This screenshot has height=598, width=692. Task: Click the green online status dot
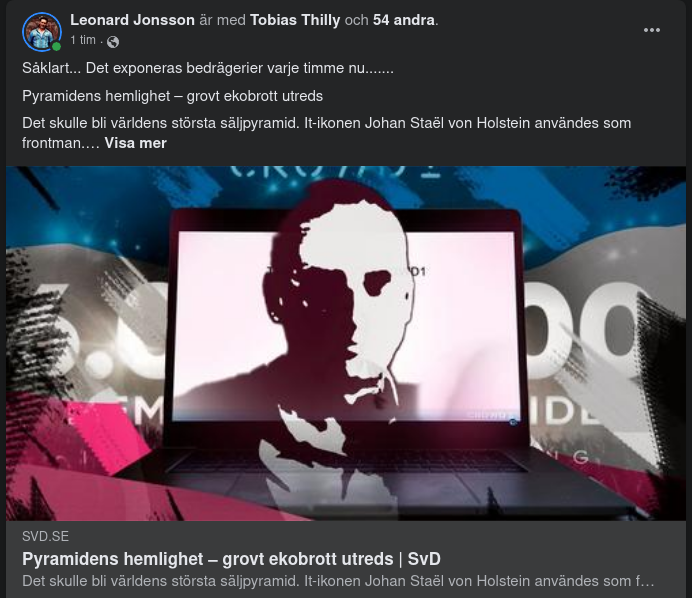(x=56, y=47)
